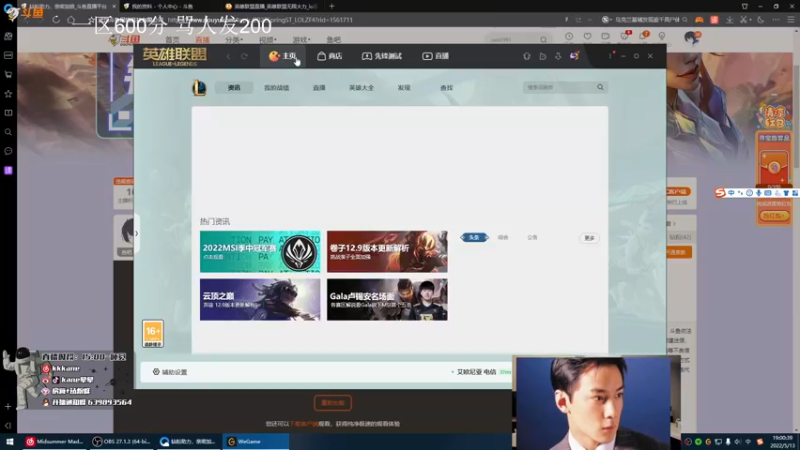Click the Douyu history clock icon
This screenshot has width=800, height=450.
(569, 37)
